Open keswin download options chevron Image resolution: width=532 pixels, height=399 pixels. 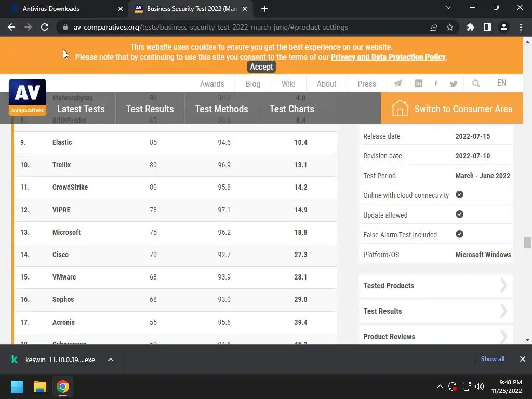(x=111, y=360)
